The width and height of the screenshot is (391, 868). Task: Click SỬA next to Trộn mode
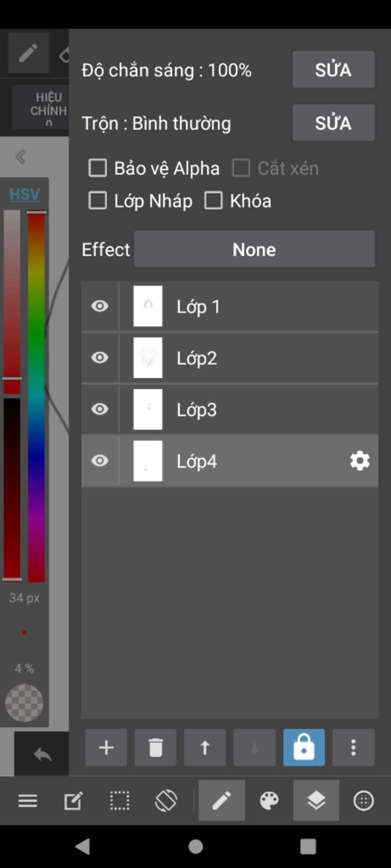point(333,123)
